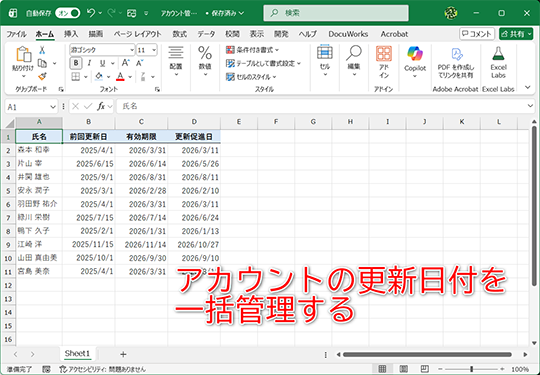Switch to the Data (データ) tab
This screenshot has height=375, width=540.
tap(206, 34)
